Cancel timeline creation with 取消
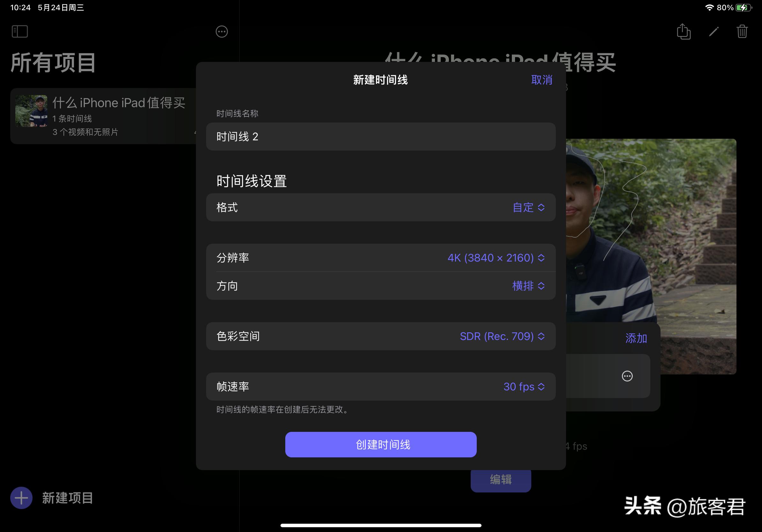The image size is (762, 532). pos(542,80)
